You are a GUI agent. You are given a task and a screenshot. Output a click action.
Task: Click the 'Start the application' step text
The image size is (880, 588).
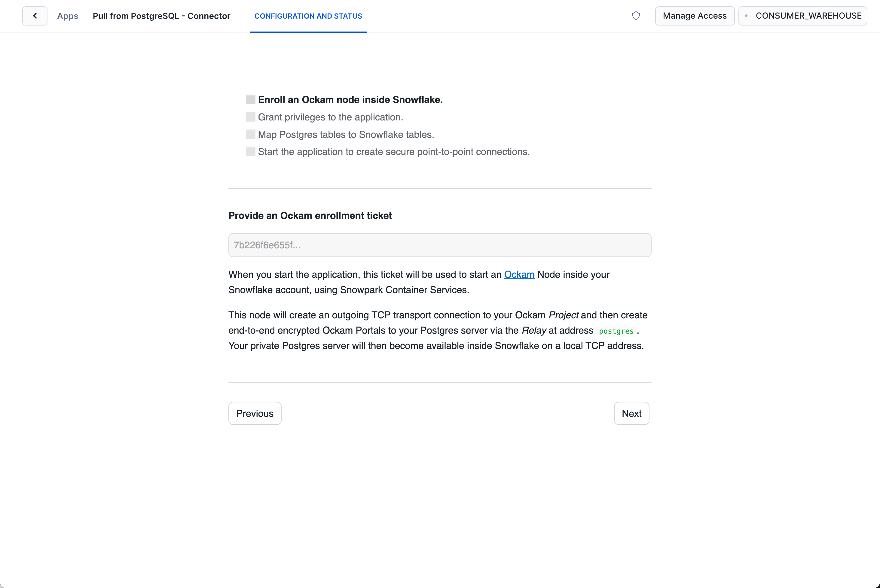point(394,151)
